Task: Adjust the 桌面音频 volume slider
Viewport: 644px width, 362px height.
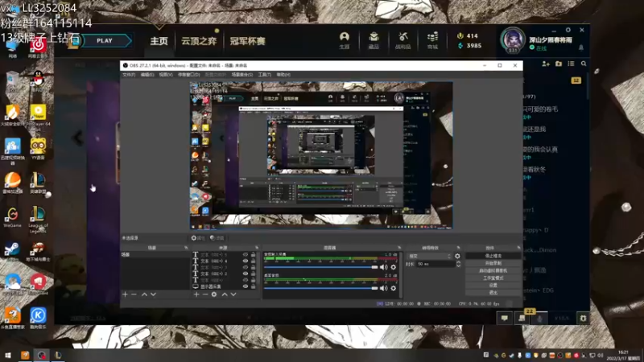Action: 320,288
